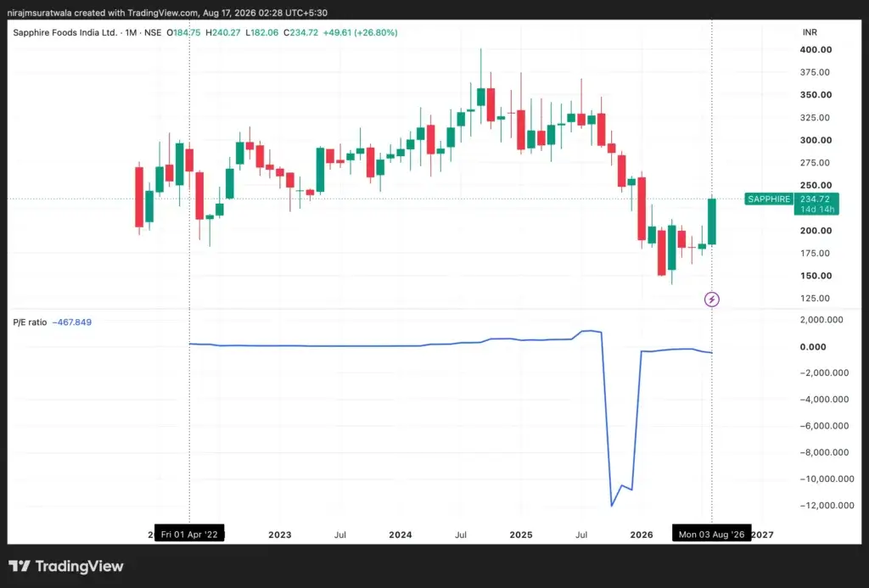Click the Mon 03 Aug '26 date marker
Image resolution: width=869 pixels, height=588 pixels.
pos(712,535)
